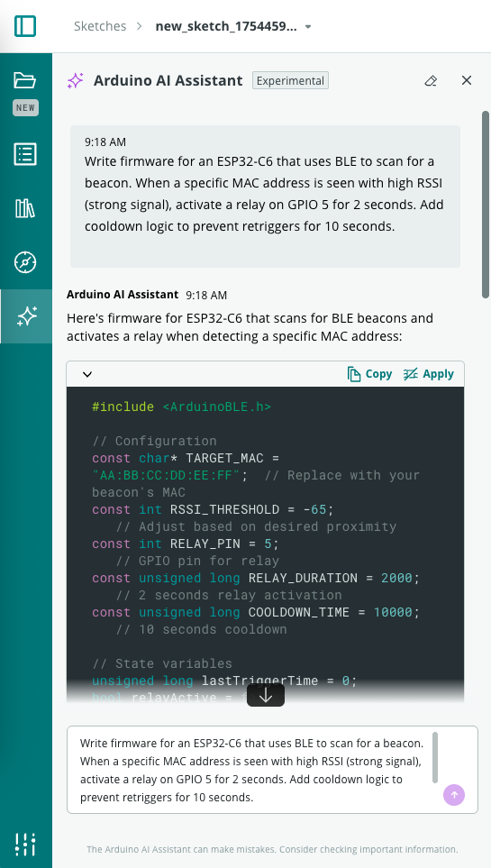Image resolution: width=491 pixels, height=868 pixels.
Task: Click the Arduino AI Assistant sparkle header icon
Action: tap(76, 81)
